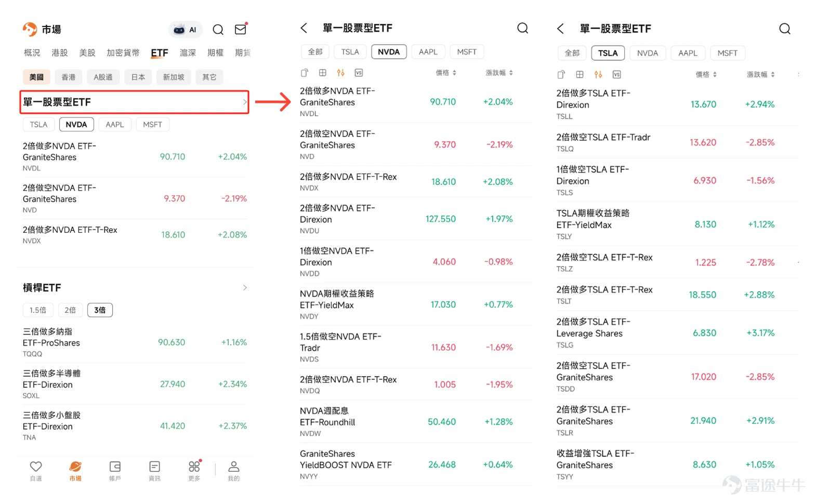The image size is (816, 504).
Task: Select the A股通 region filter
Action: pos(103,77)
